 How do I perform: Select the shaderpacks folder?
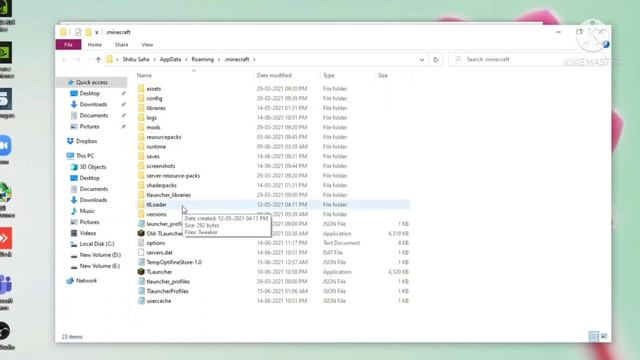[x=161, y=185]
